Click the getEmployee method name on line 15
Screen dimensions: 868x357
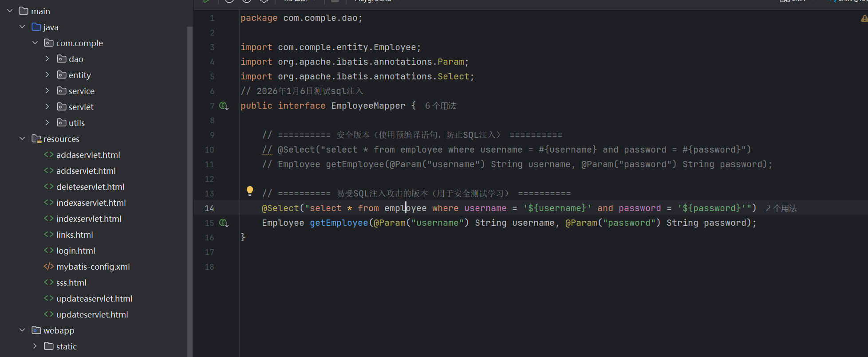point(339,223)
